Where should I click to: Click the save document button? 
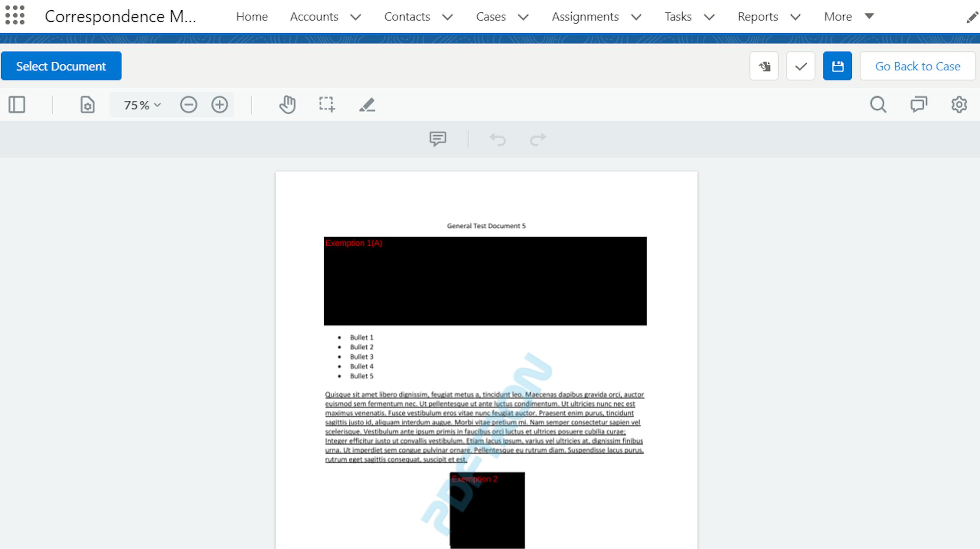[837, 66]
